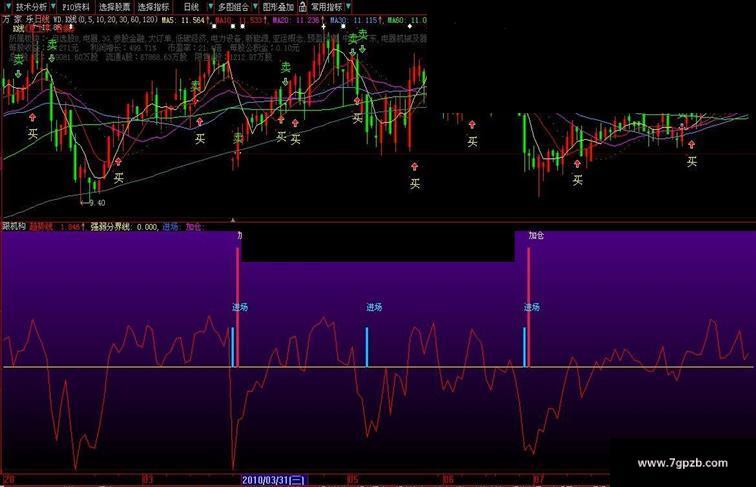756x487 pixels.
Task: Click the 买 marker right of the 9.40 low
Action: coord(119,178)
